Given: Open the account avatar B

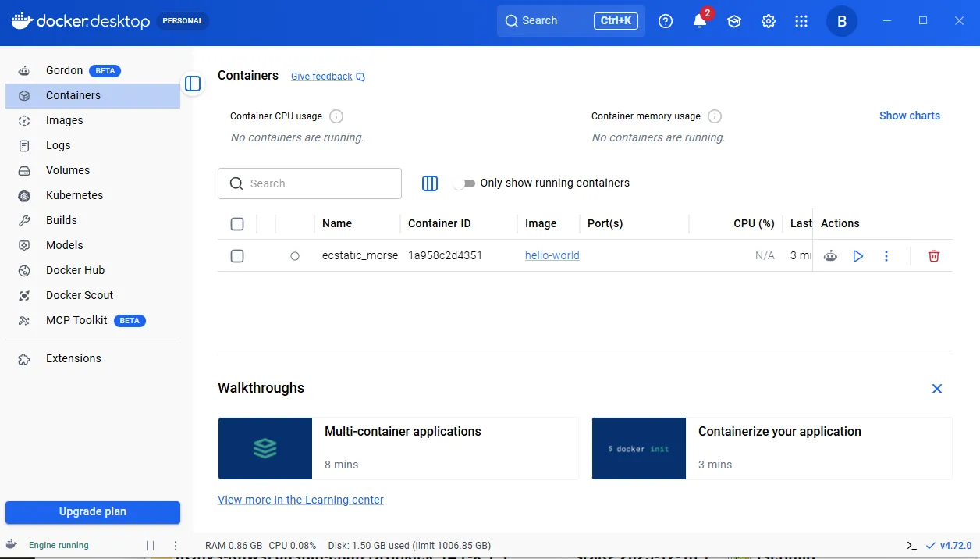Looking at the screenshot, I should pos(842,21).
